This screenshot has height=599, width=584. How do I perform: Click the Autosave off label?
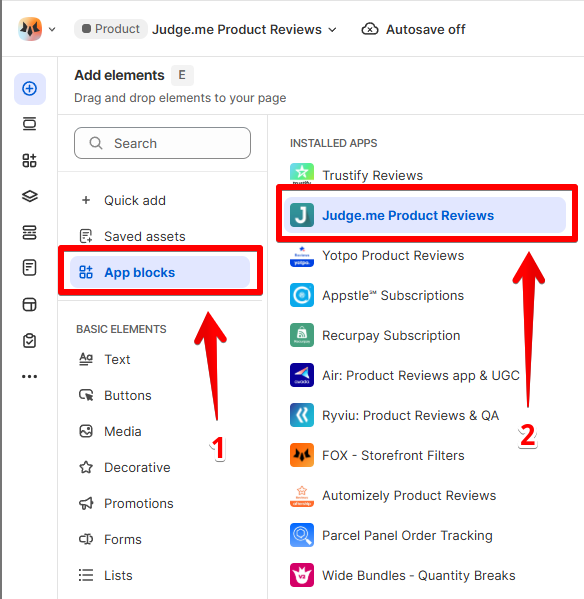[x=425, y=29]
